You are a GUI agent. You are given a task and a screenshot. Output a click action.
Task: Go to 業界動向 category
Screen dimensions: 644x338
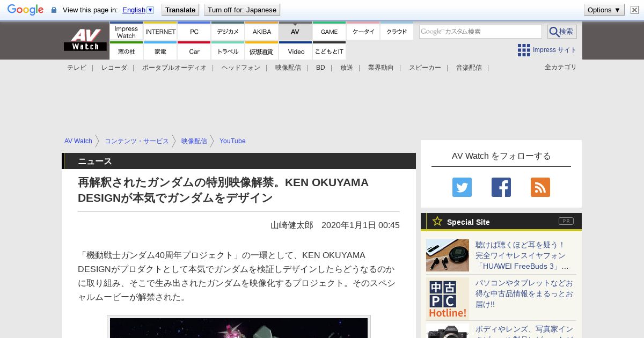point(380,68)
